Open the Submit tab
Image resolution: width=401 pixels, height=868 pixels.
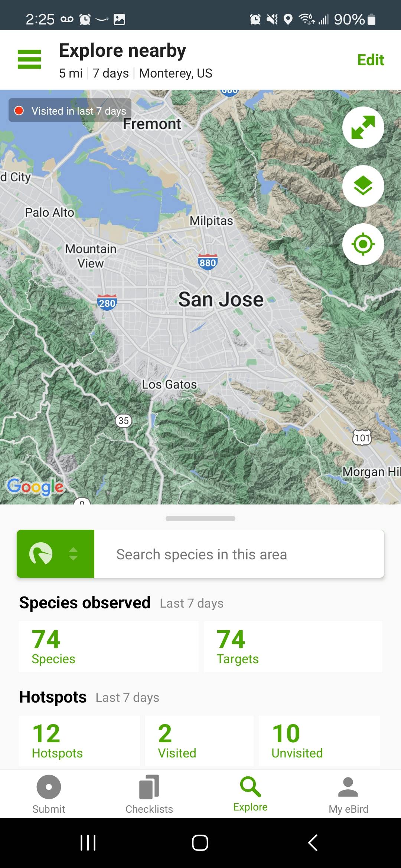click(x=49, y=794)
